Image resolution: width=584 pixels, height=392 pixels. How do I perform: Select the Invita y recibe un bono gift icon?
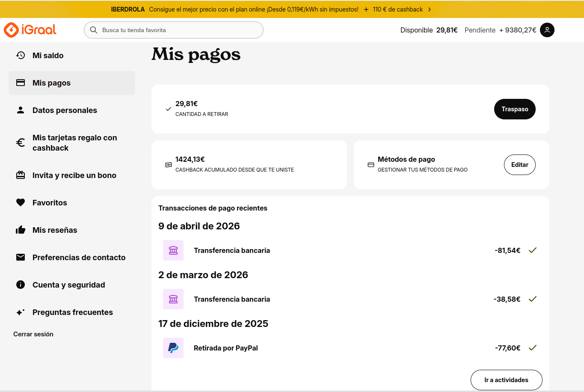[x=20, y=175]
